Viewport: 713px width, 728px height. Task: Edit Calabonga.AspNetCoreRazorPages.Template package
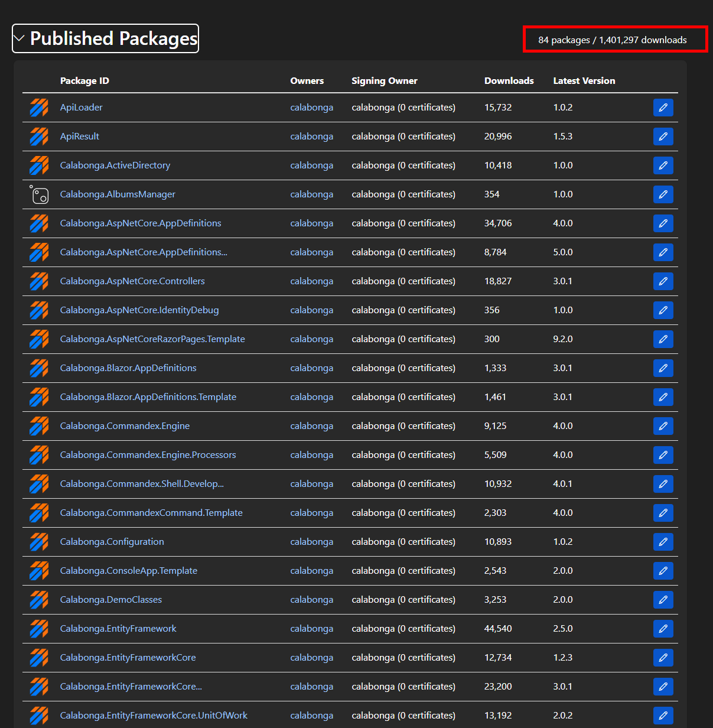click(x=663, y=339)
